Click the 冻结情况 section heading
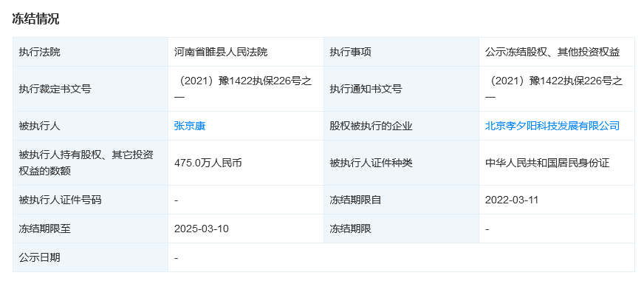644x284 pixels. pos(35,19)
